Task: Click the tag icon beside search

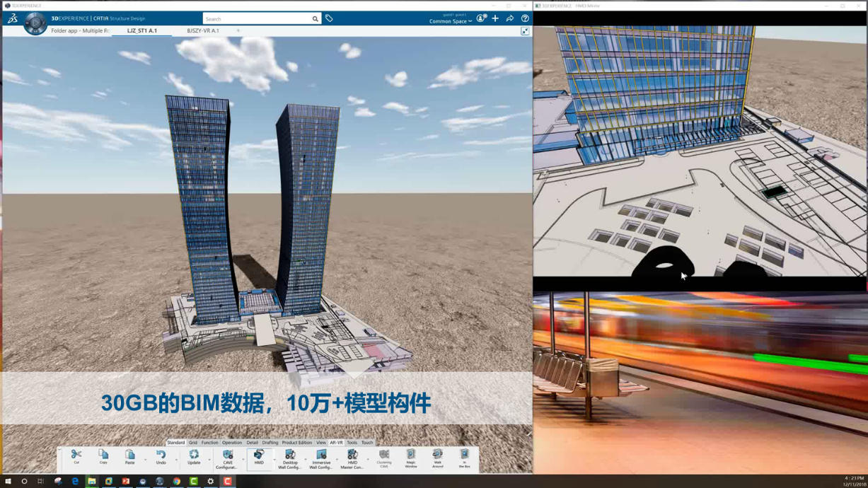Action: 329,18
